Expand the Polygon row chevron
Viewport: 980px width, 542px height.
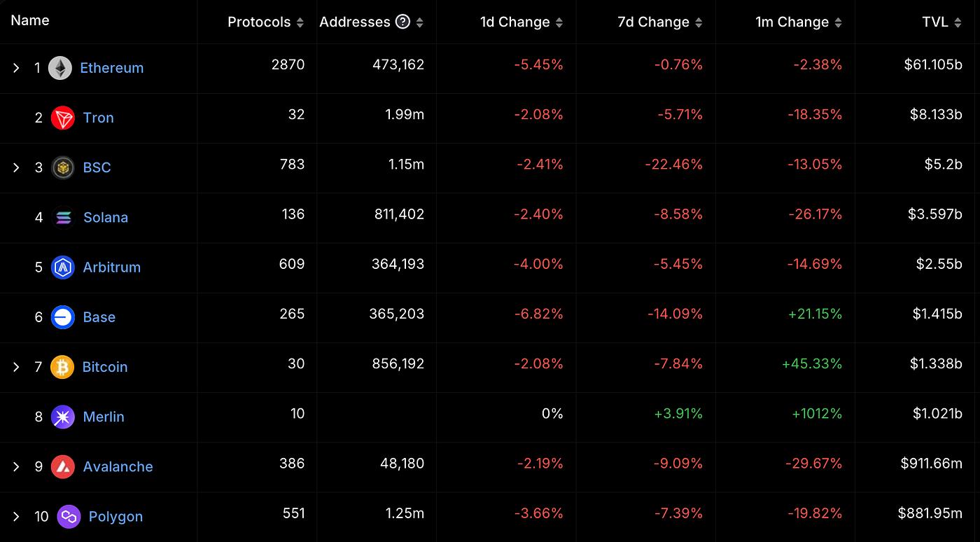pyautogui.click(x=16, y=516)
